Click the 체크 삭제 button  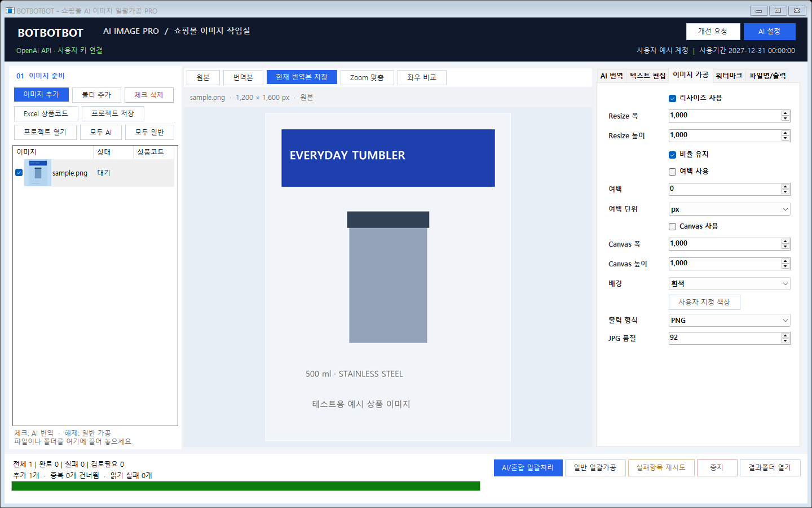(149, 95)
